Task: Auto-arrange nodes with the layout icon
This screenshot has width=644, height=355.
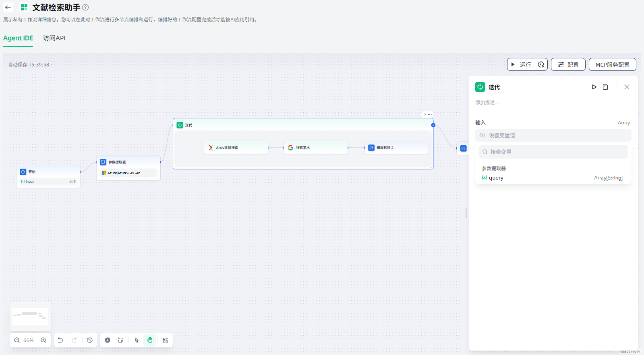Action: 166,340
